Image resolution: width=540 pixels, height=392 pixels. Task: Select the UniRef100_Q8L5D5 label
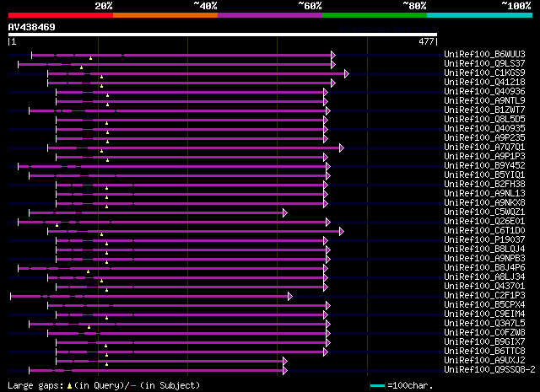point(484,120)
